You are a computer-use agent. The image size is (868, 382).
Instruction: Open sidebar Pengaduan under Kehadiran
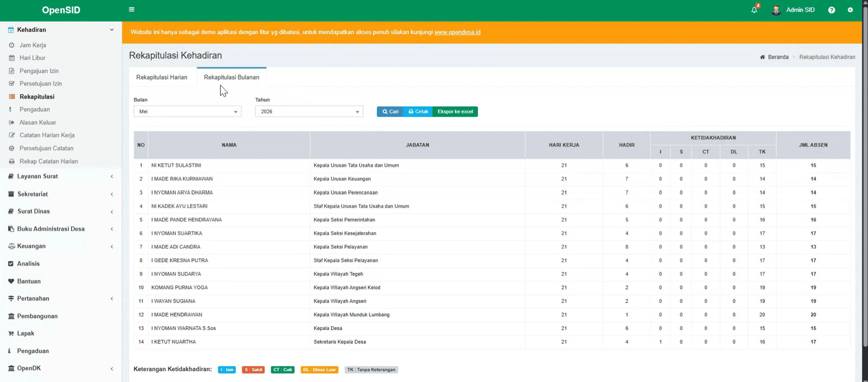click(x=35, y=110)
